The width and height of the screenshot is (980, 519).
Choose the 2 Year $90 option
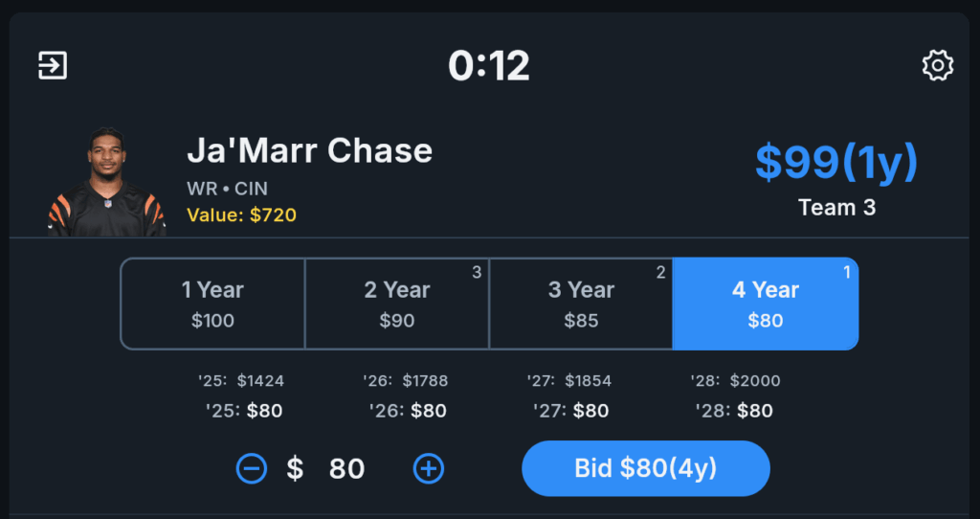pos(397,304)
